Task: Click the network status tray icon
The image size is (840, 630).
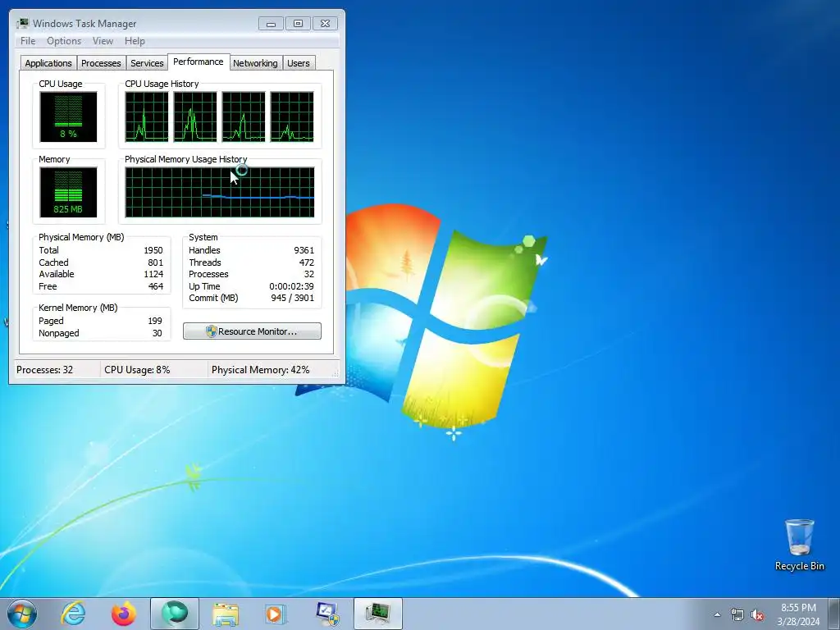Action: point(737,614)
